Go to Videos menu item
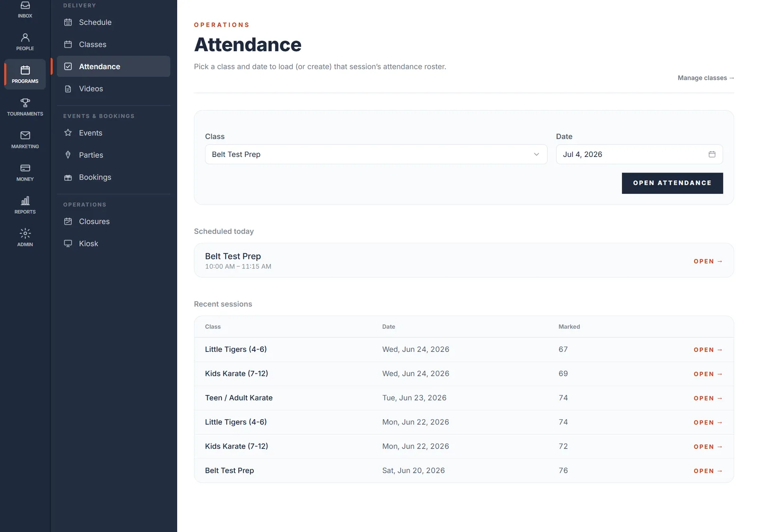This screenshot has width=759, height=532. [113, 89]
